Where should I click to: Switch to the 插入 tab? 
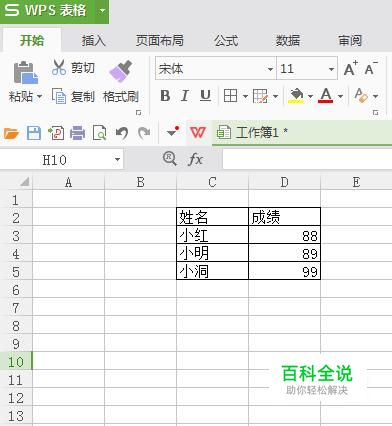click(93, 41)
